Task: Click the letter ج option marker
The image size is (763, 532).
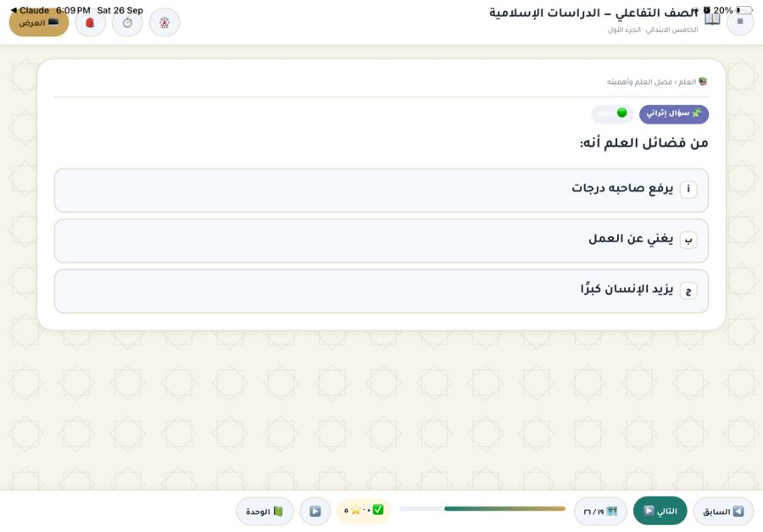Action: [688, 291]
